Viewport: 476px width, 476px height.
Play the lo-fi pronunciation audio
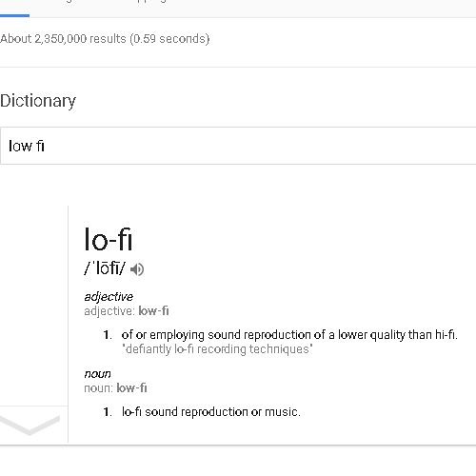coord(137,269)
